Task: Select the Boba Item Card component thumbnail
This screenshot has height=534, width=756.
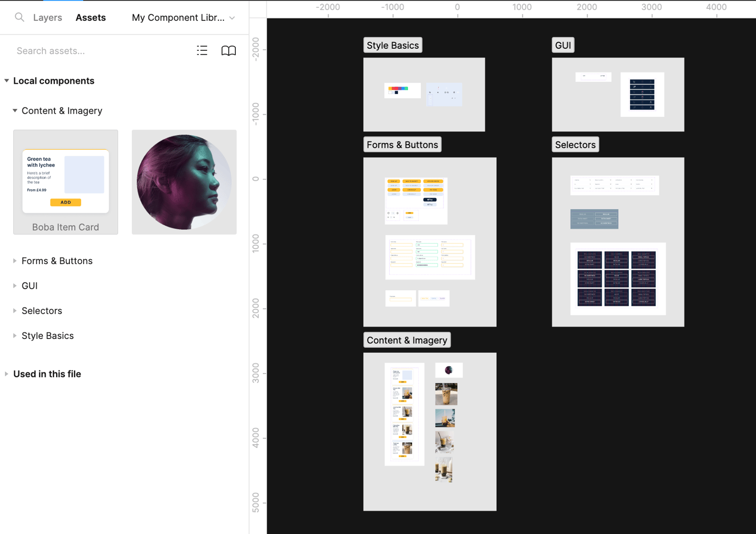Action: (65, 182)
